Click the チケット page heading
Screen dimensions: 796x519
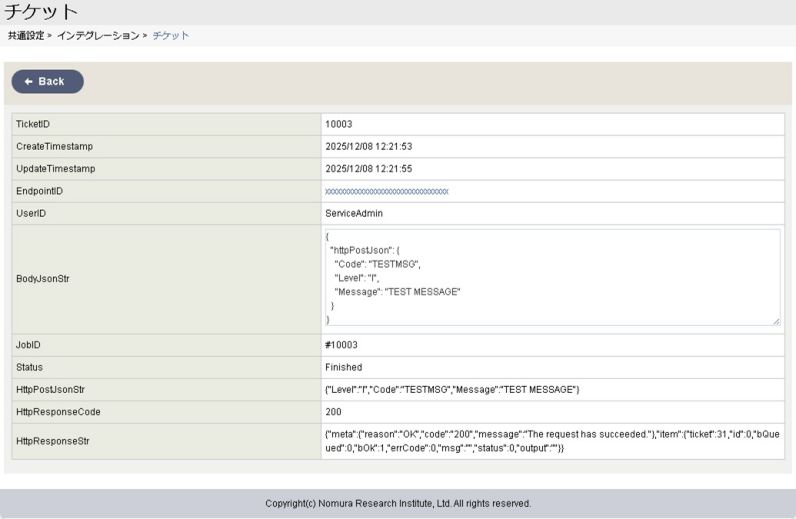(x=41, y=11)
